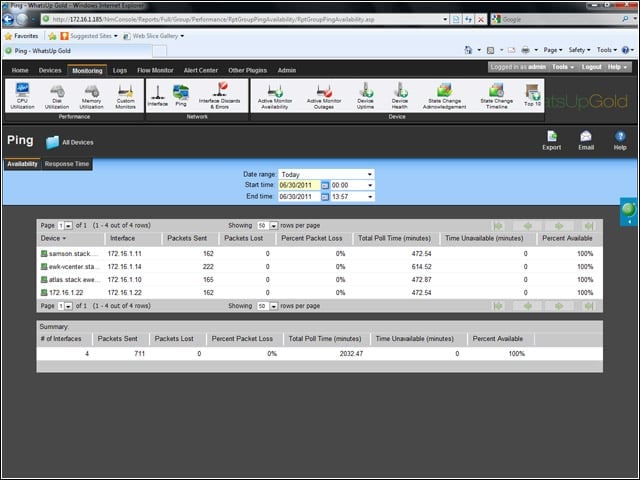This screenshot has width=640, height=480.
Task: Sort by the Device column header
Action: coord(53,238)
